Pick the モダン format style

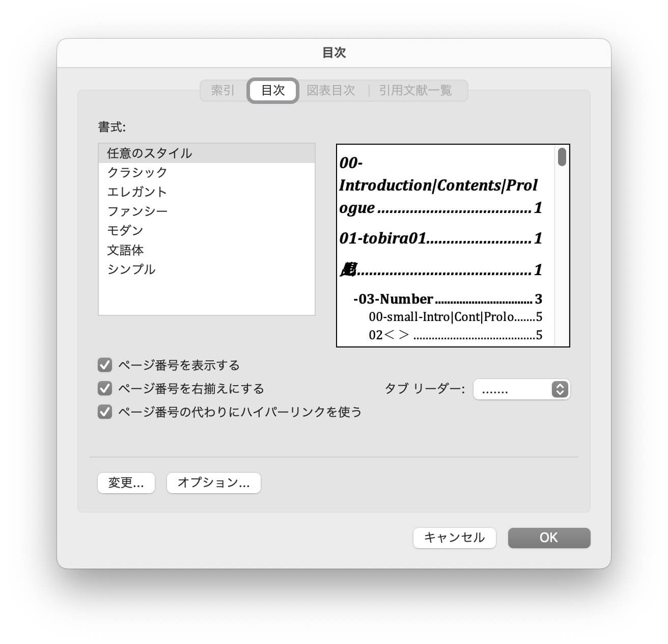tap(125, 231)
